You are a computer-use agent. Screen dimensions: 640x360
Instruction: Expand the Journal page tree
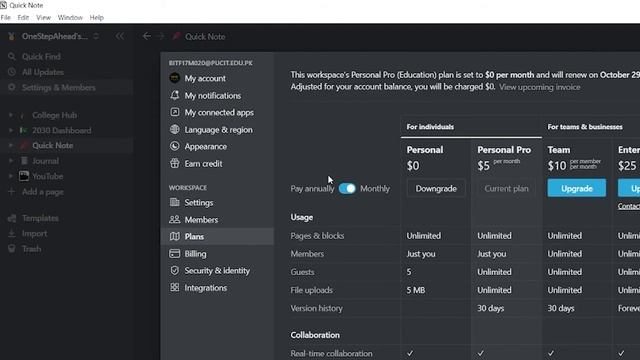coord(11,161)
